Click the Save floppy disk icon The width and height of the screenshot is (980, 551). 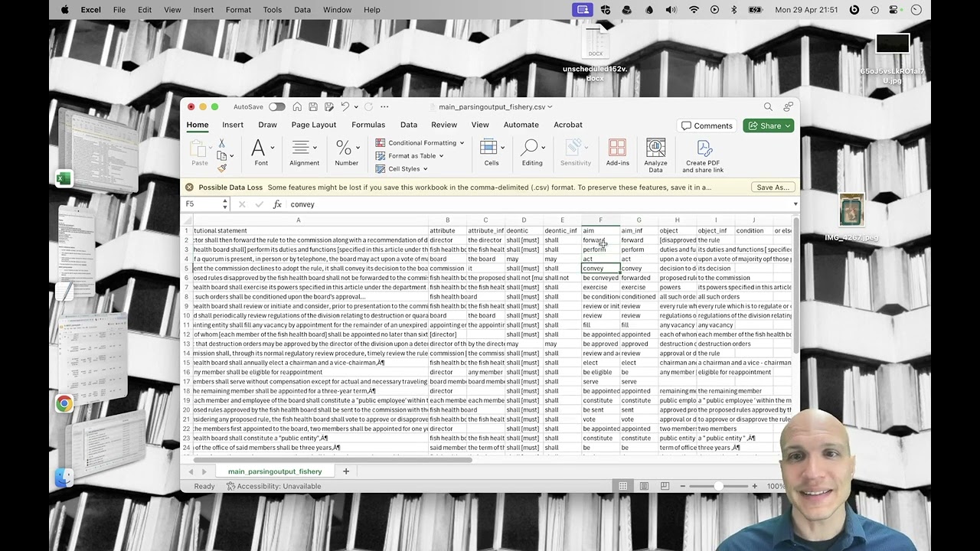pyautogui.click(x=313, y=107)
